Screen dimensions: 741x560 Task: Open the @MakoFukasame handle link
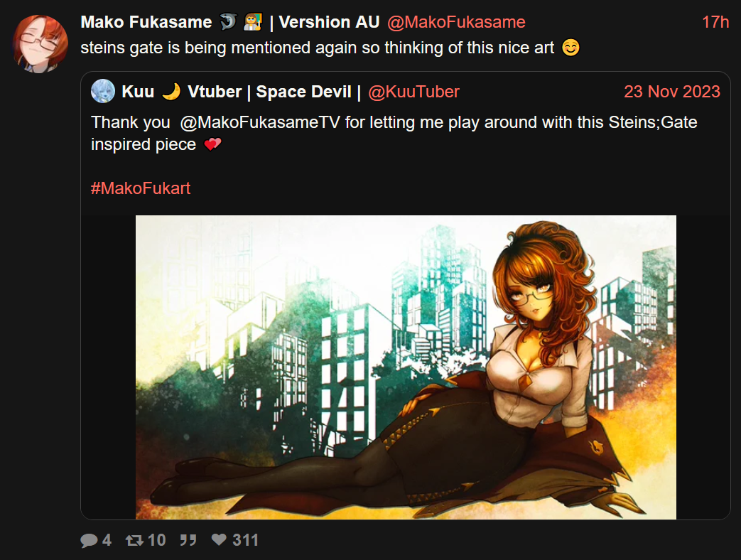[456, 22]
